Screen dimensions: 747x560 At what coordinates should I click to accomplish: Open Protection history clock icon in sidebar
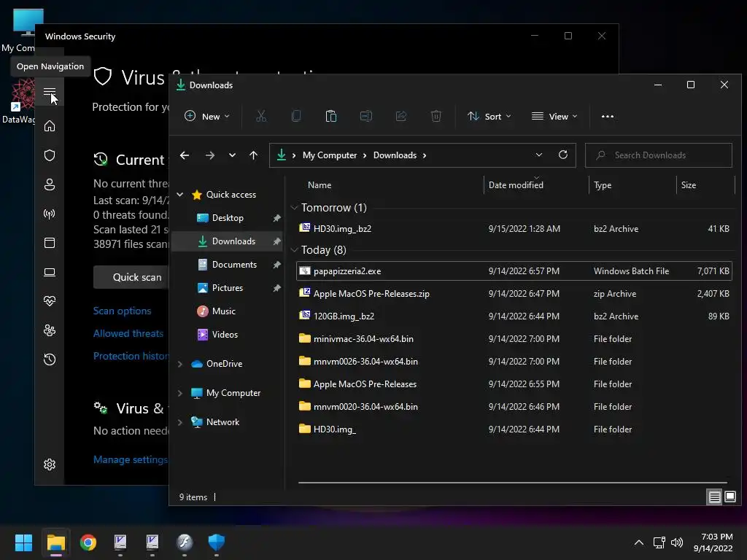point(50,359)
